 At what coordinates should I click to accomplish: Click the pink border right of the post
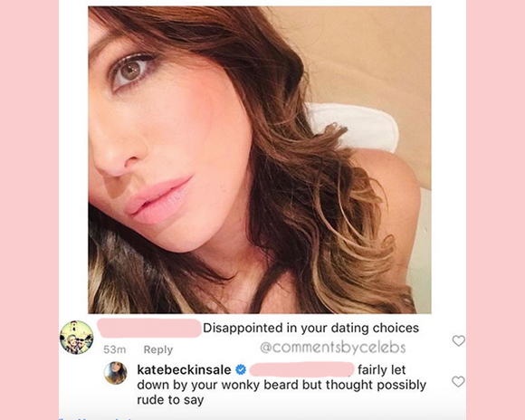point(495,210)
